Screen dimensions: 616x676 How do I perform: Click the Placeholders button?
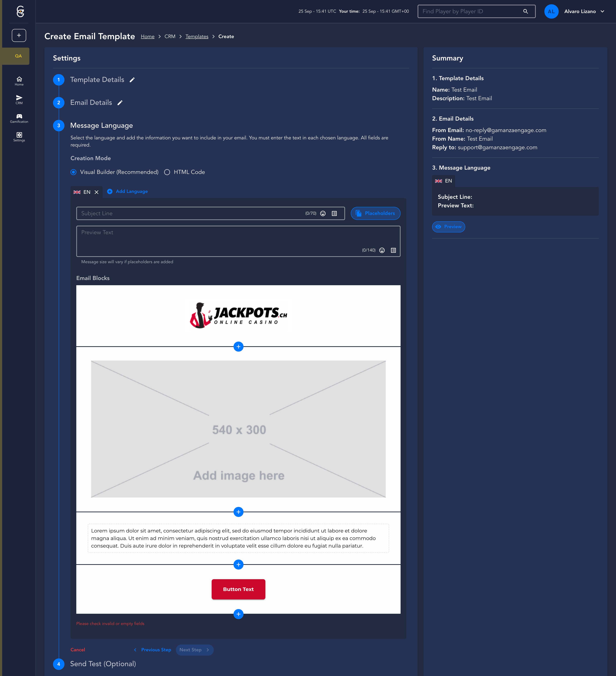pos(375,214)
